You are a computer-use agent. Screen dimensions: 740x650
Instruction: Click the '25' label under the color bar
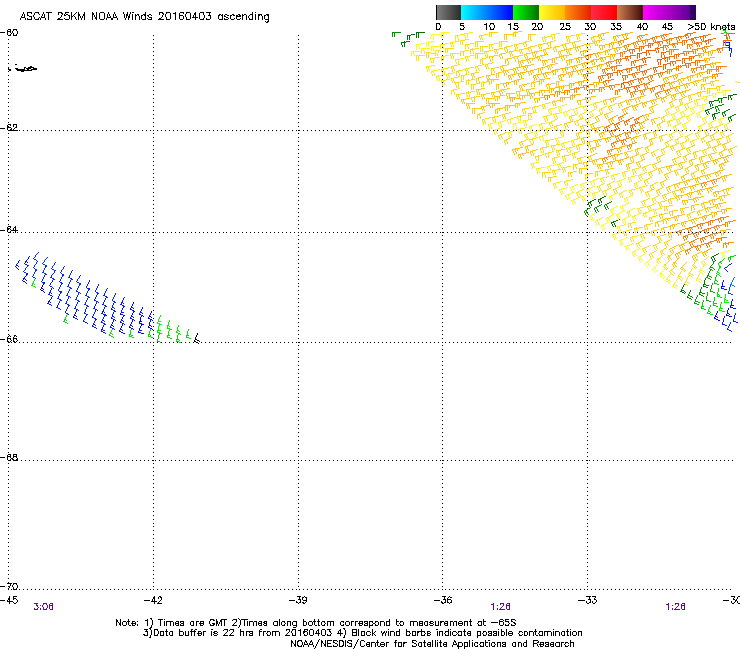point(564,26)
